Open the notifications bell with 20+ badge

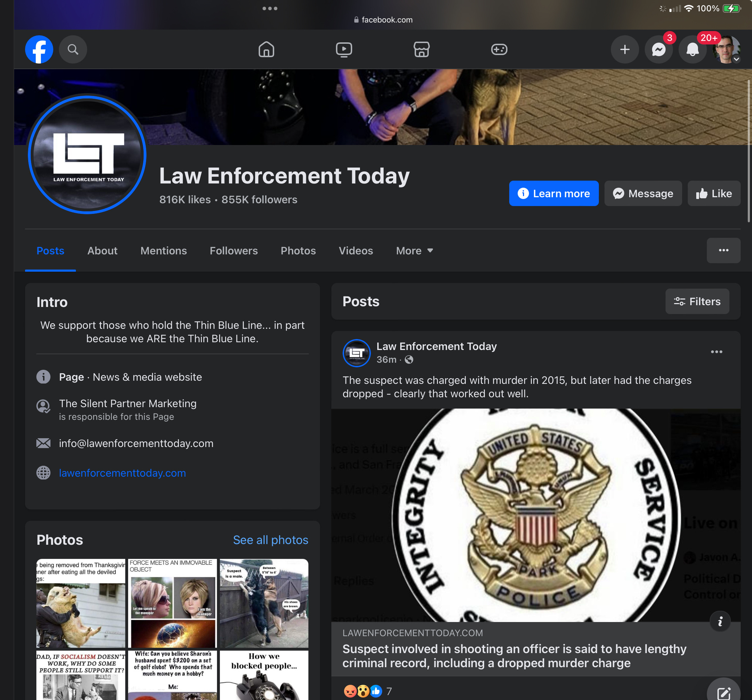(693, 49)
